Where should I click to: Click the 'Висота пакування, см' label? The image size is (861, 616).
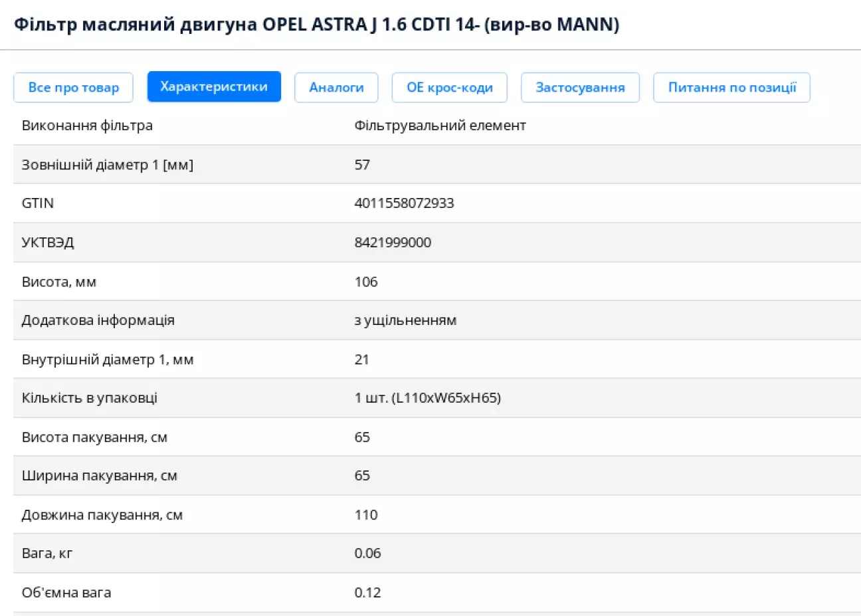(94, 437)
